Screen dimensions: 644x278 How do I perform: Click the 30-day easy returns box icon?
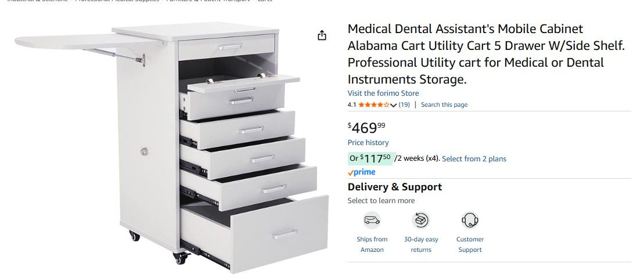421,221
